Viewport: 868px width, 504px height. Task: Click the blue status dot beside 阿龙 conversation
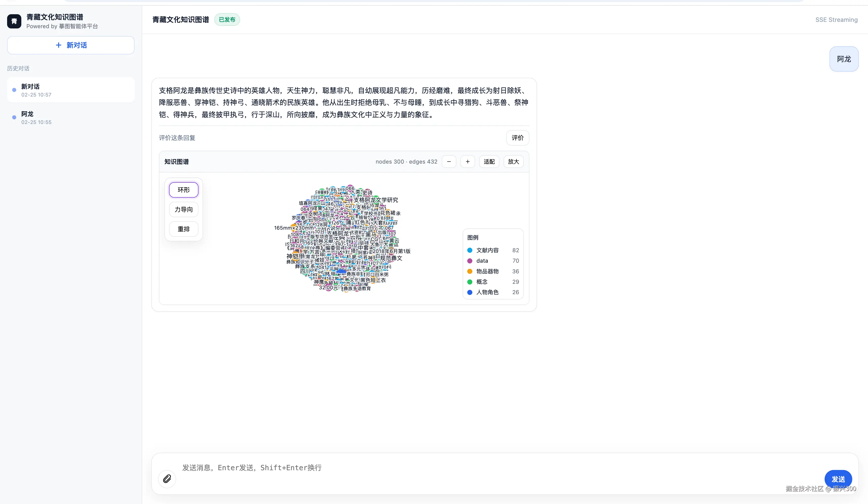[14, 117]
